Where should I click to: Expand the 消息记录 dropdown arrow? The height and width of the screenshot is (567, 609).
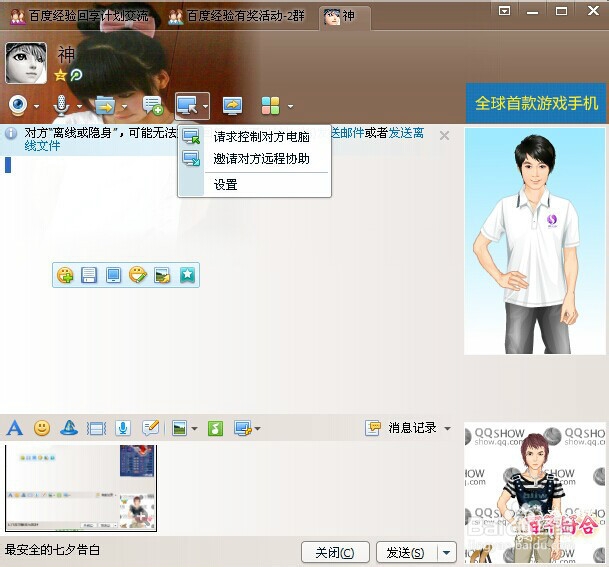pos(447,429)
